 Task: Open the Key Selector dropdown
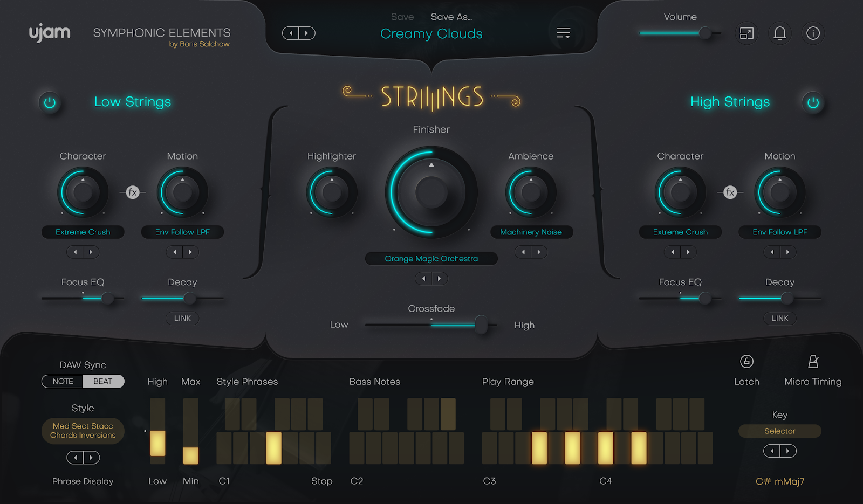(x=780, y=431)
